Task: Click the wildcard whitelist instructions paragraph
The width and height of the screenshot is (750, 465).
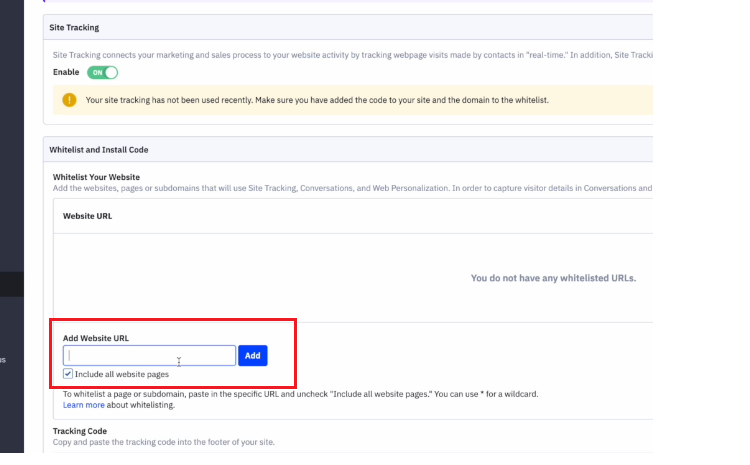Action: [x=300, y=394]
